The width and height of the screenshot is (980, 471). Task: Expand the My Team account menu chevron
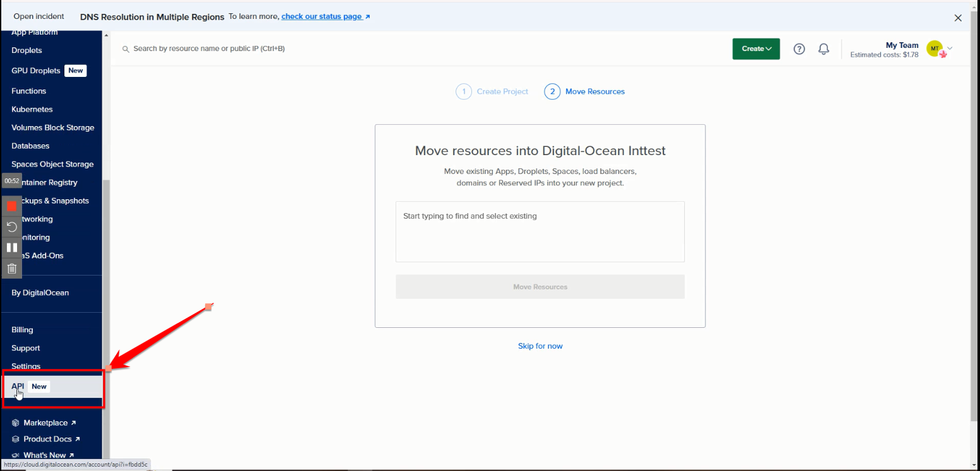pos(950,48)
